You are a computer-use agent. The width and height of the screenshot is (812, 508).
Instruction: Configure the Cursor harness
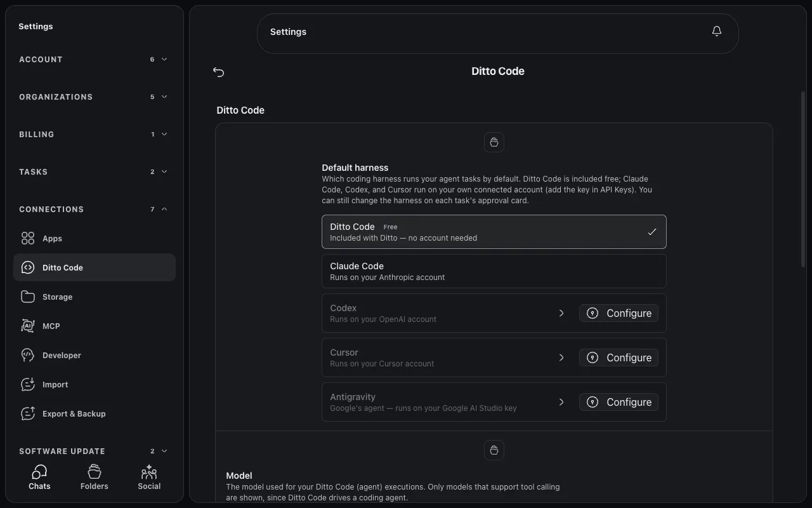pos(619,358)
